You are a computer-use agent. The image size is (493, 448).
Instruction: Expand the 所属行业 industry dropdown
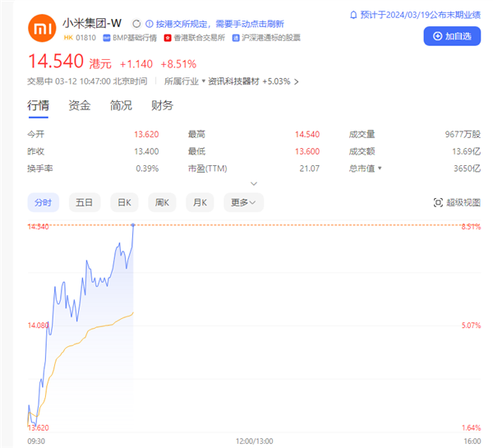tap(203, 81)
